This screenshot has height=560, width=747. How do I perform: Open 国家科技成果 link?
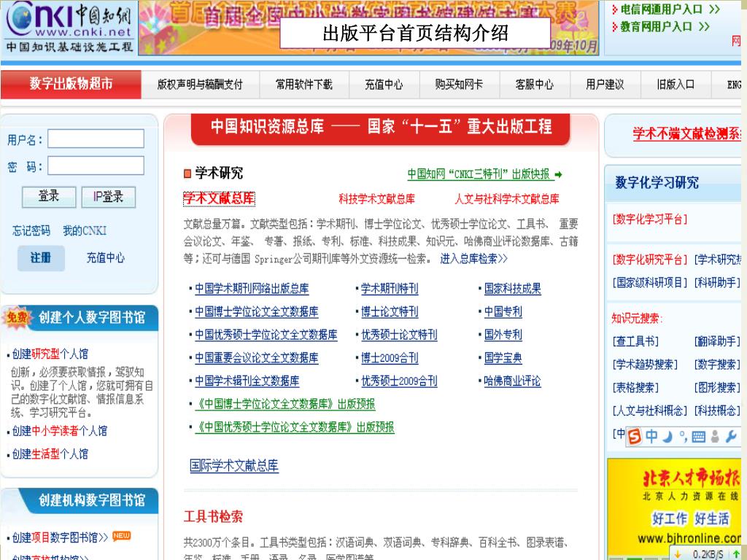coord(512,289)
